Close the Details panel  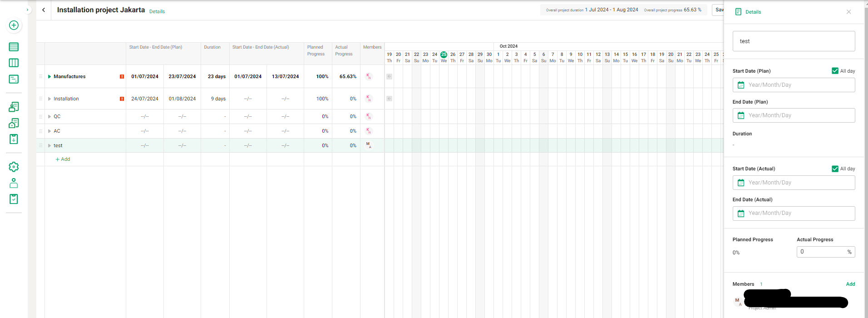pos(848,12)
